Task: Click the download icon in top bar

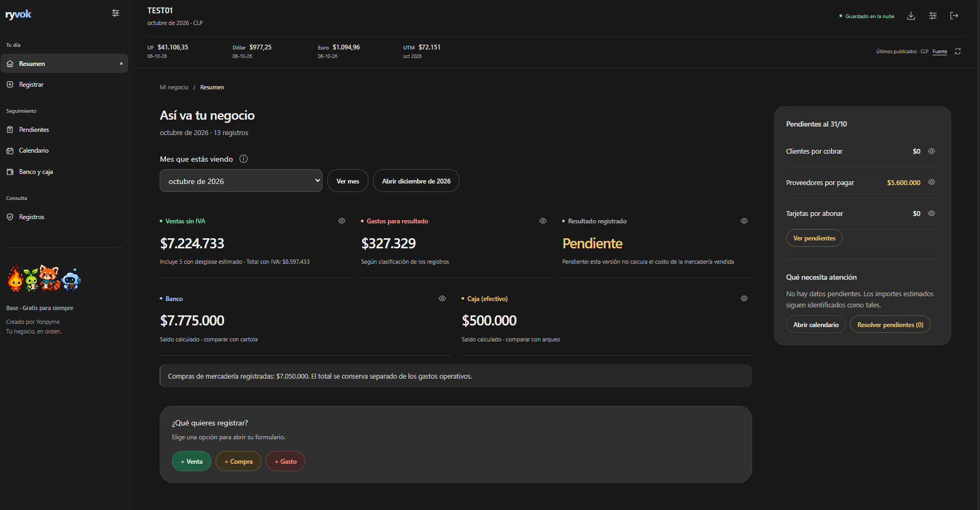Action: [x=911, y=16]
